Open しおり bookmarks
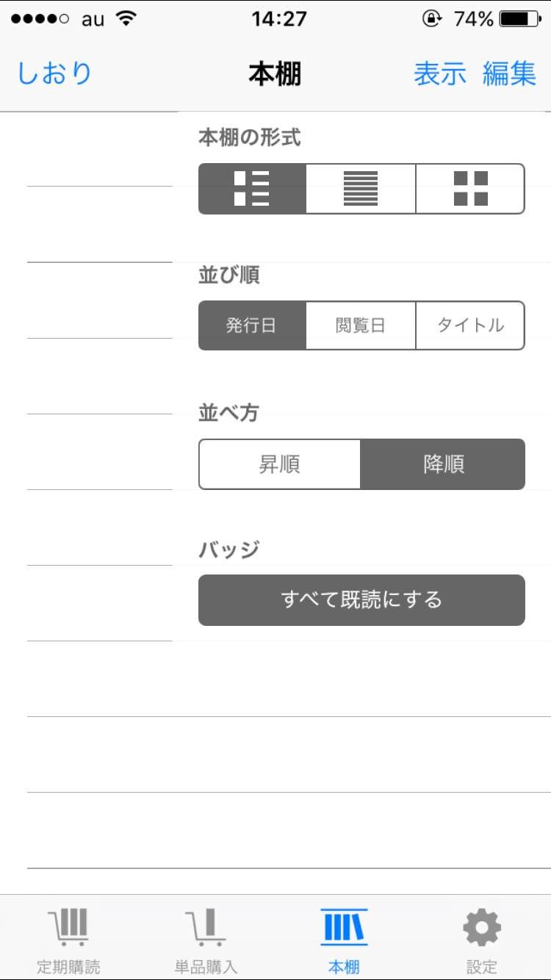This screenshot has height=980, width=551. (55, 74)
